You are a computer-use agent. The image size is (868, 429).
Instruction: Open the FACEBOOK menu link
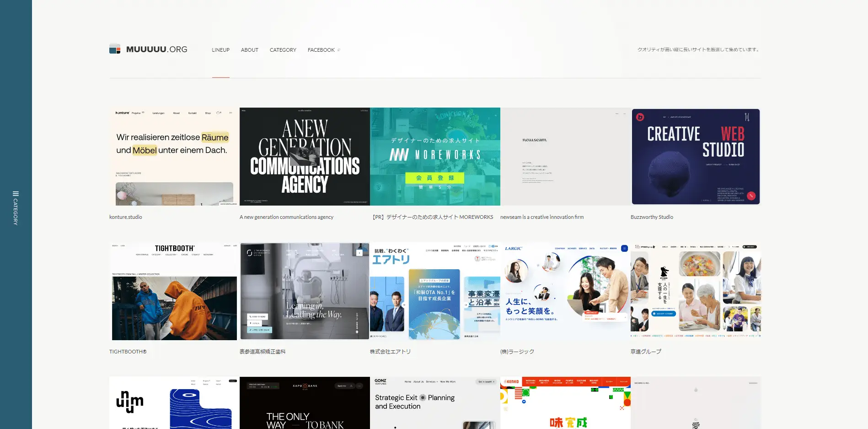tap(321, 50)
